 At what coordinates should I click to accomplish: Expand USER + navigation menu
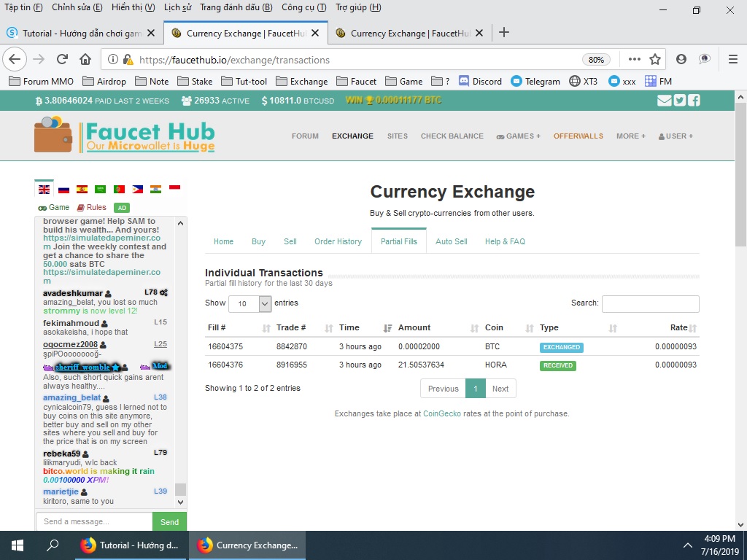[676, 136]
